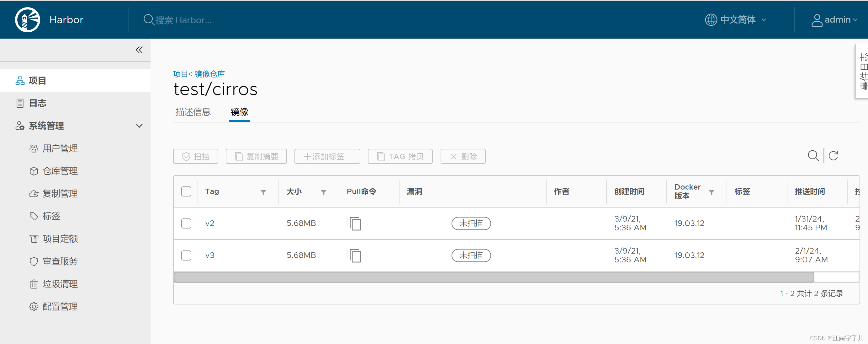The height and width of the screenshot is (344, 868).
Task: Click the TAG 拷贝 button
Action: tap(400, 157)
